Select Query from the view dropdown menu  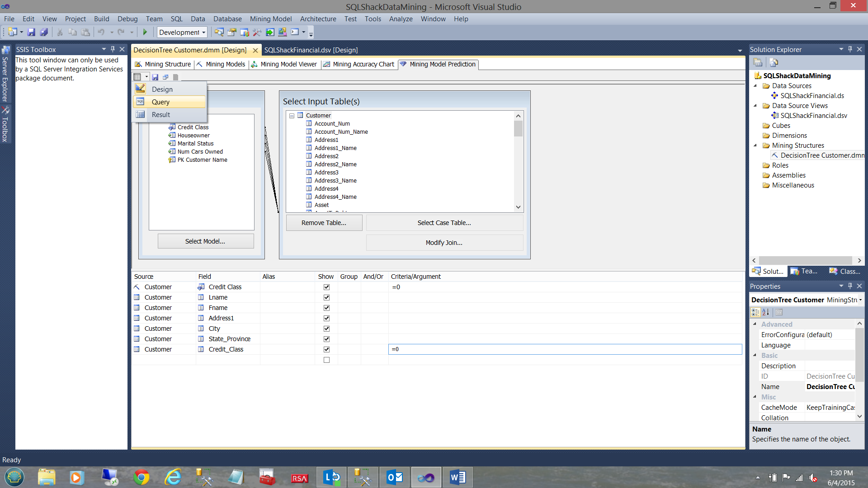point(160,102)
